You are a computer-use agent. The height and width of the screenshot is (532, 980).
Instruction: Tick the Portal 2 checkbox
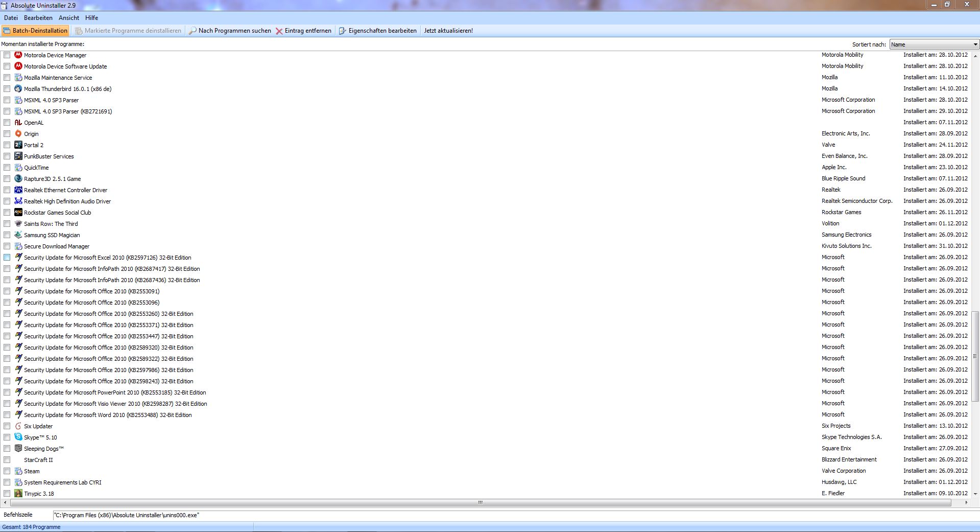[7, 145]
